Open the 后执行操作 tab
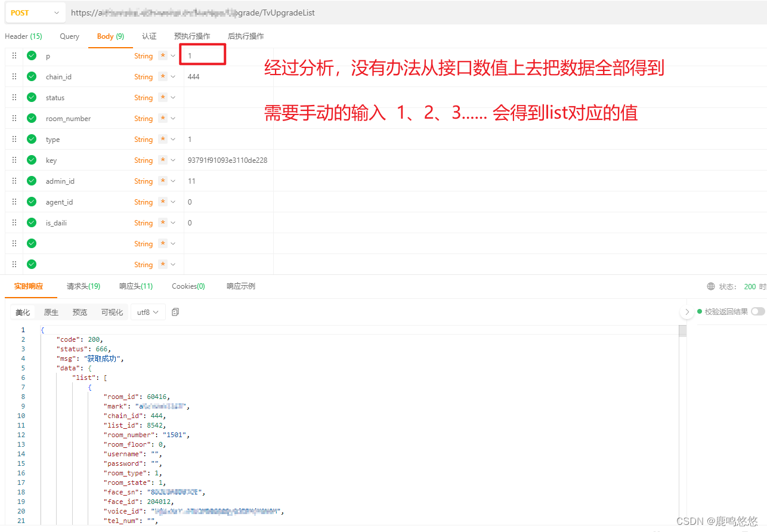Image resolution: width=767 pixels, height=532 pixels. coord(246,36)
